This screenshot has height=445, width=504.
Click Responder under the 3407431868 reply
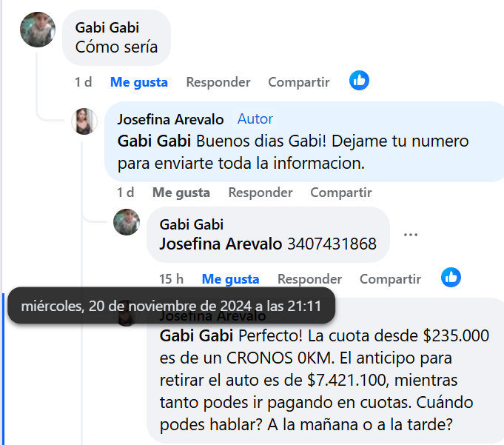pos(309,279)
